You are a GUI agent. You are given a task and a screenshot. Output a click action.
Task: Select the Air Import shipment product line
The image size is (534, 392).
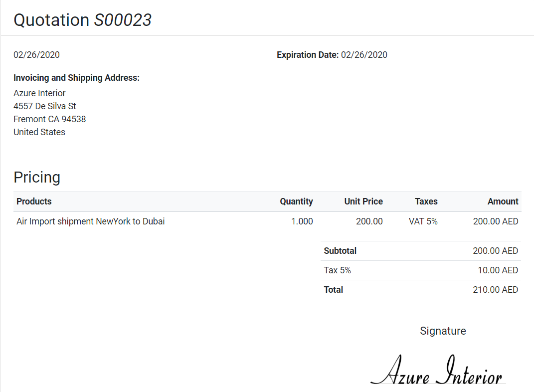[x=91, y=221]
